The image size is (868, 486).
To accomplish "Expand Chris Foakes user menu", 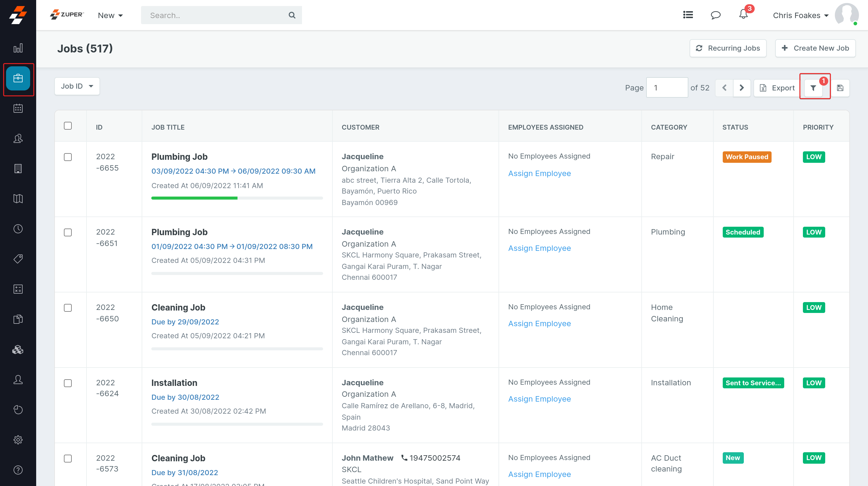I will (800, 15).
